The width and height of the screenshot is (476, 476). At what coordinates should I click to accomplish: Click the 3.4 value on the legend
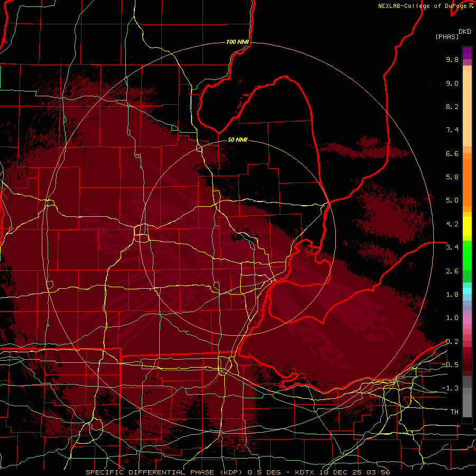click(452, 248)
